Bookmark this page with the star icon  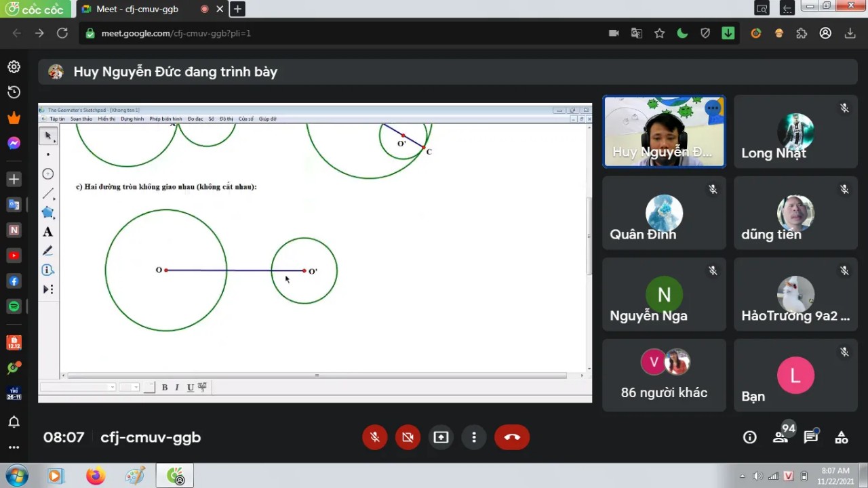click(659, 33)
